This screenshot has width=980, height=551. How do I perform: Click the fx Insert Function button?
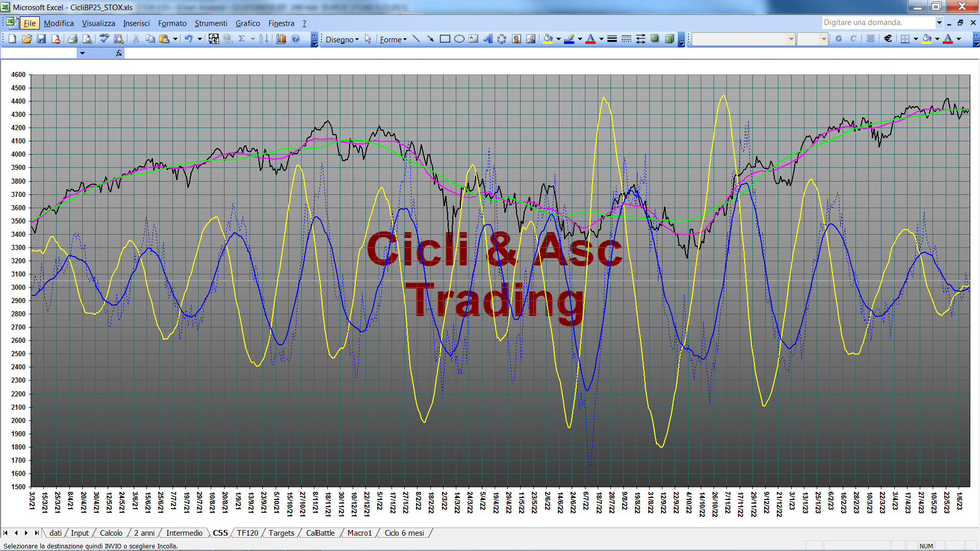[x=119, y=53]
